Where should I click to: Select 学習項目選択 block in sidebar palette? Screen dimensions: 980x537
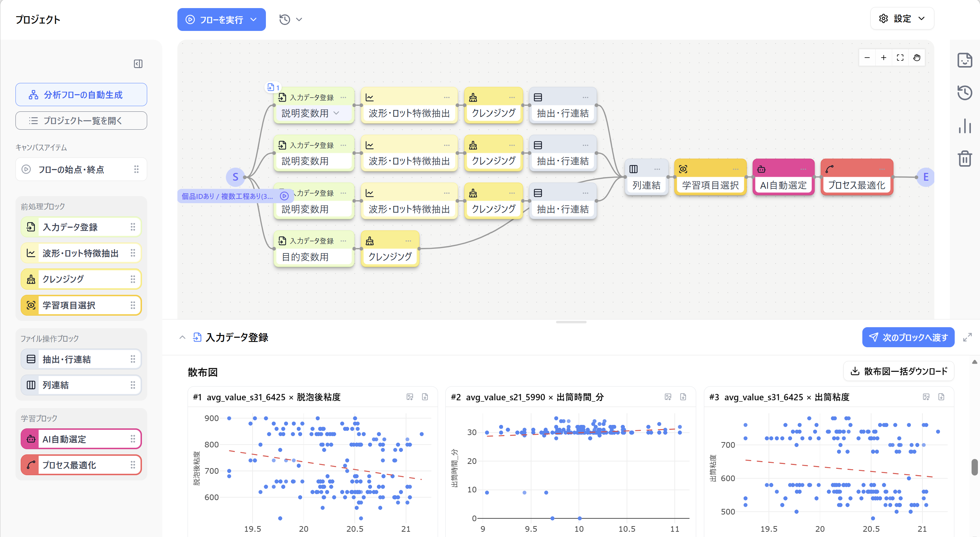pyautogui.click(x=81, y=305)
